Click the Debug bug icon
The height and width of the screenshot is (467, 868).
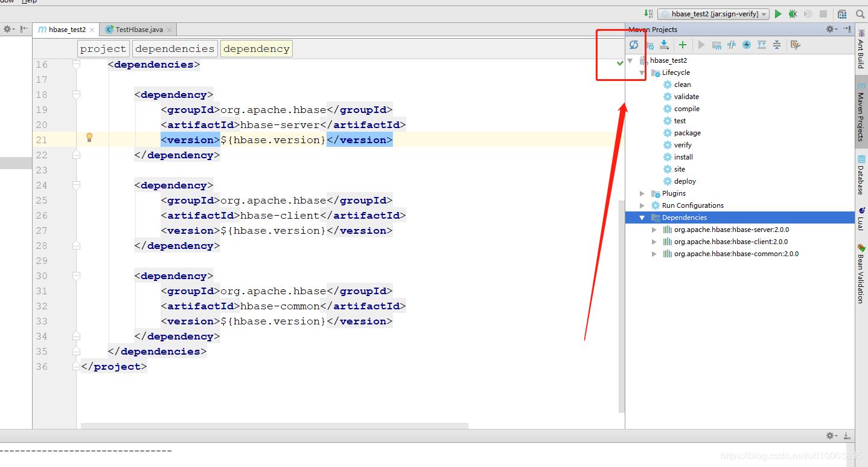tap(793, 14)
